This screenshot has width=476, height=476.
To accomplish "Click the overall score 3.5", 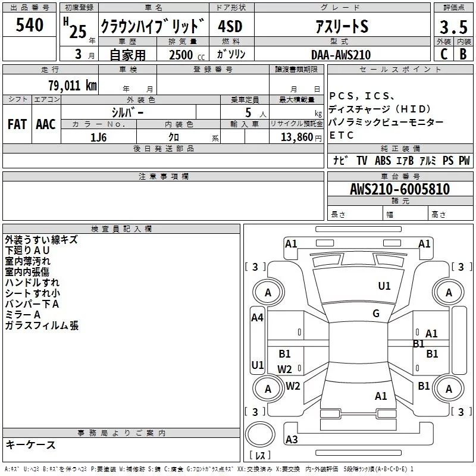I will (453, 27).
